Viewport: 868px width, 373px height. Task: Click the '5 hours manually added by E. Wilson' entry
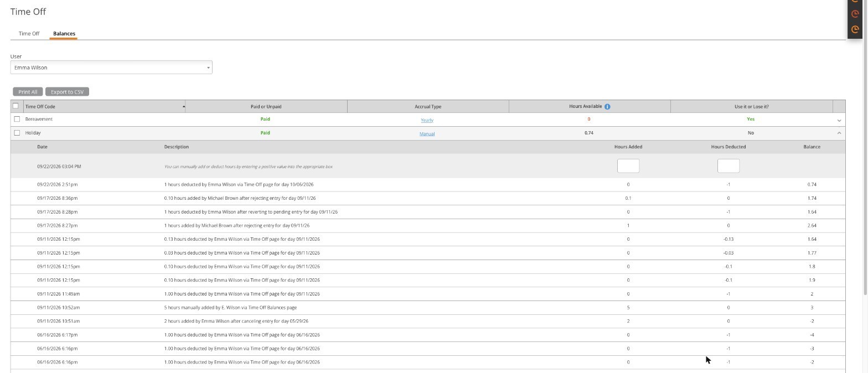click(x=230, y=308)
